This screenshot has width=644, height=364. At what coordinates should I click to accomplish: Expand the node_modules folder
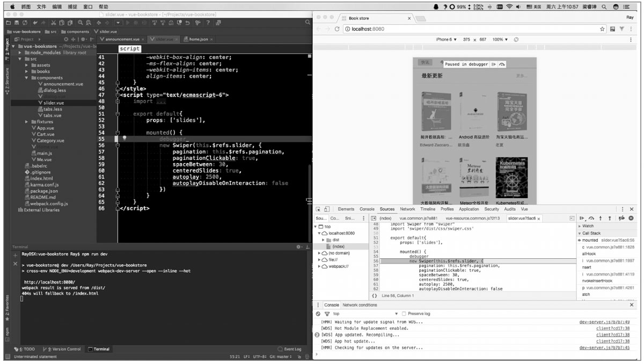click(x=20, y=53)
